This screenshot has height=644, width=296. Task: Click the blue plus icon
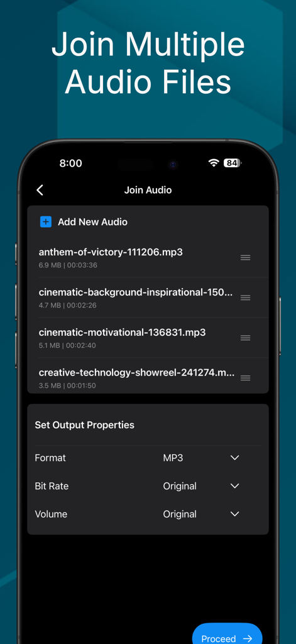(x=46, y=222)
